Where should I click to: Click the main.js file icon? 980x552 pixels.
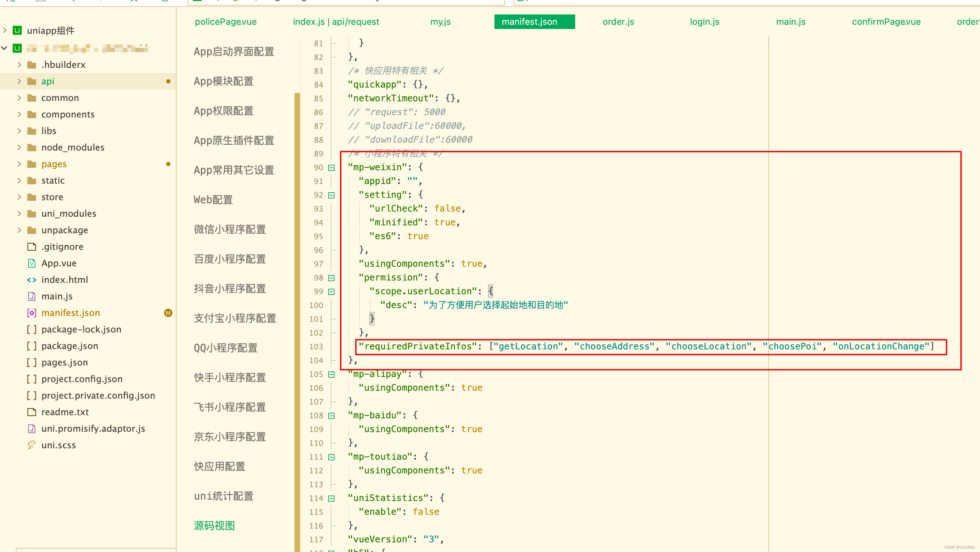32,296
